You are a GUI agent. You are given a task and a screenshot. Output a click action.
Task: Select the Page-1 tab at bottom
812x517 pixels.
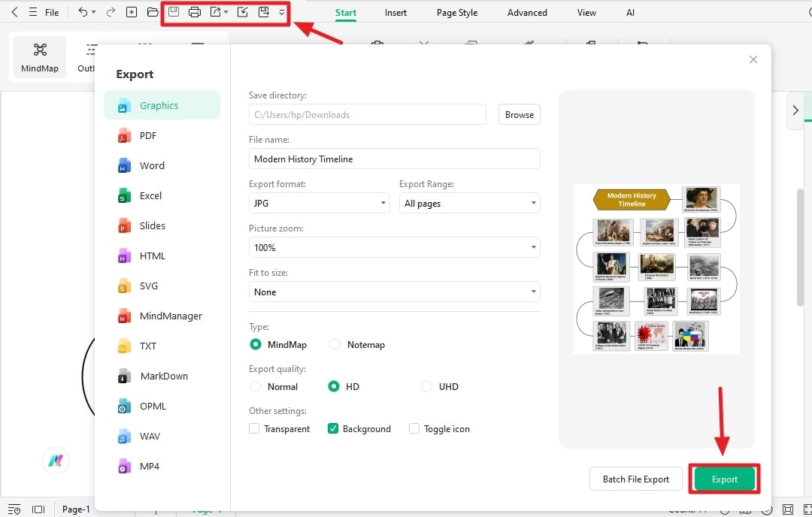click(76, 509)
